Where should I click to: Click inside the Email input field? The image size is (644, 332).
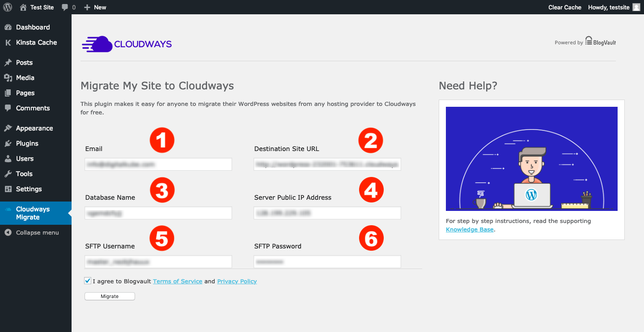[x=158, y=164]
